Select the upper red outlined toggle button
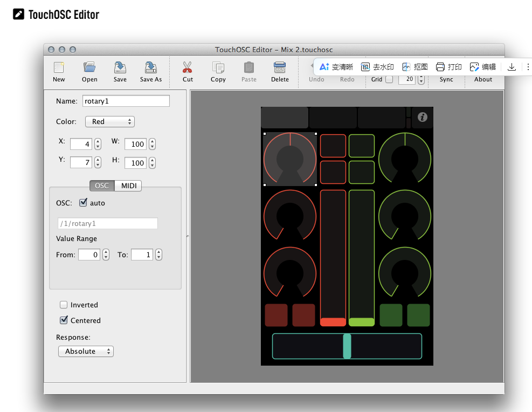This screenshot has height=412, width=532. (333, 146)
